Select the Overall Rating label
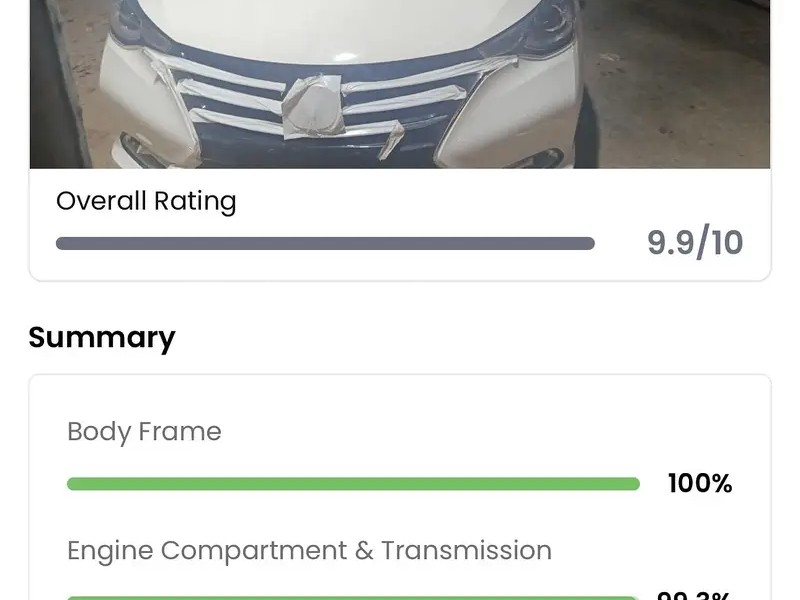 pos(146,201)
